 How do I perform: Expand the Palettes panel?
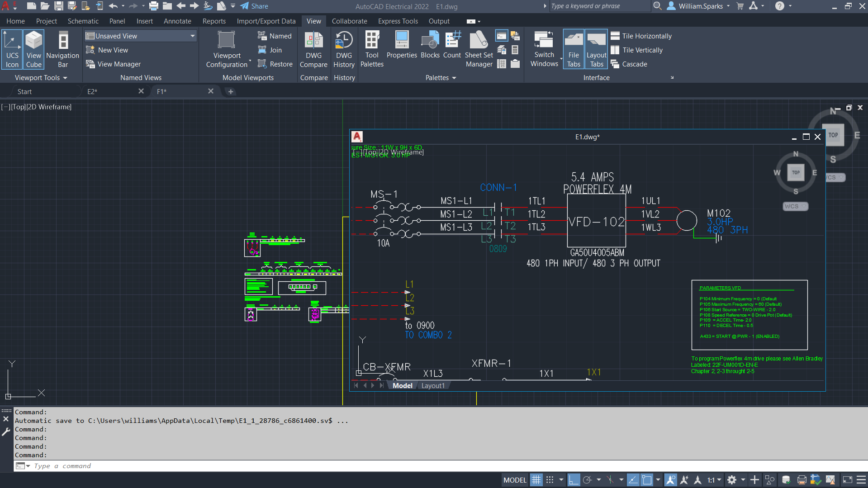coord(441,78)
